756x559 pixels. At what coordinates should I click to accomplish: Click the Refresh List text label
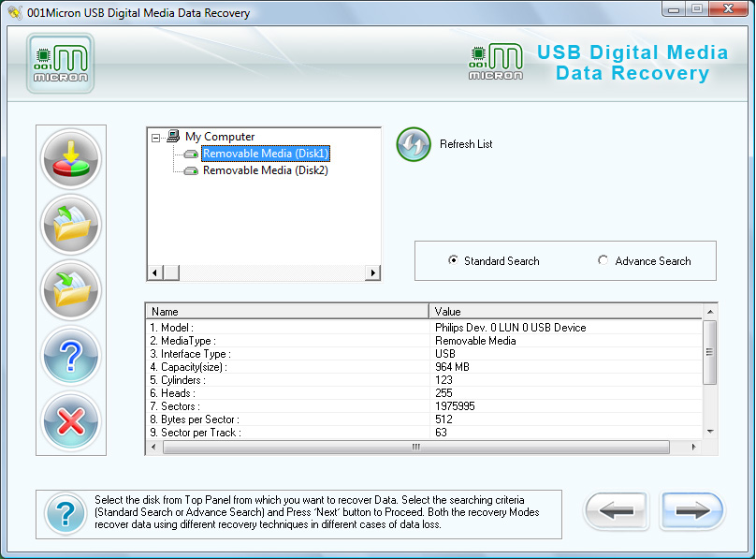click(466, 145)
